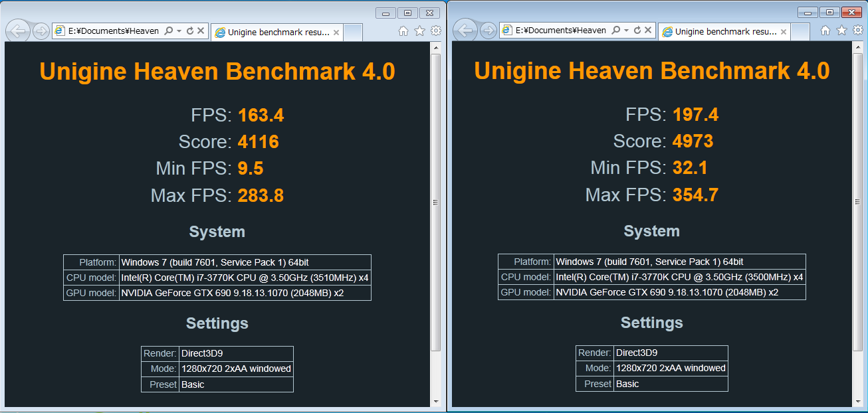Click the Basic preset cell in left window
The image size is (868, 413).
pyautogui.click(x=236, y=384)
